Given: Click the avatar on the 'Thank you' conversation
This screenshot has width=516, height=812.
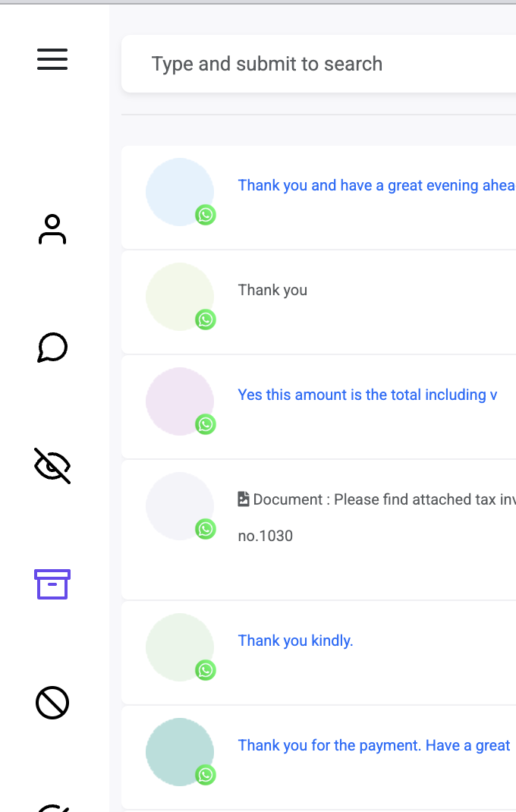Looking at the screenshot, I should [179, 297].
